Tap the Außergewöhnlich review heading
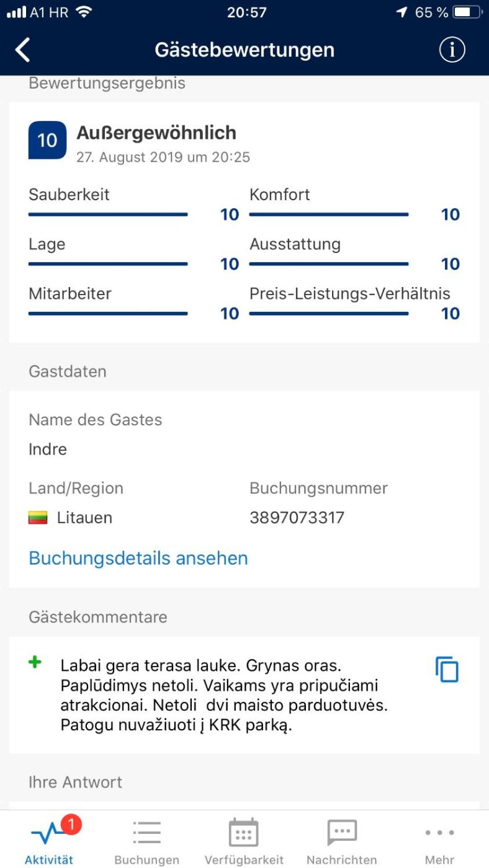This screenshot has width=489, height=868. click(156, 133)
